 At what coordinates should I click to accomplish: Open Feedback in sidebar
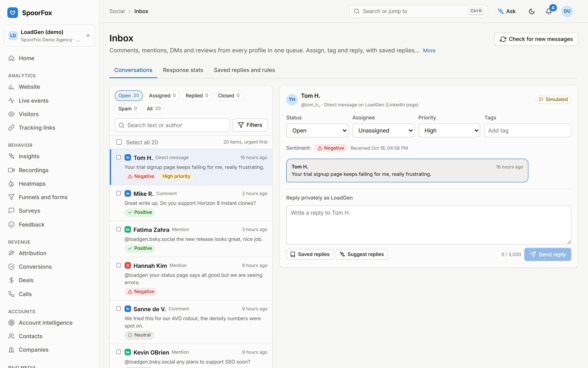coord(50,225)
